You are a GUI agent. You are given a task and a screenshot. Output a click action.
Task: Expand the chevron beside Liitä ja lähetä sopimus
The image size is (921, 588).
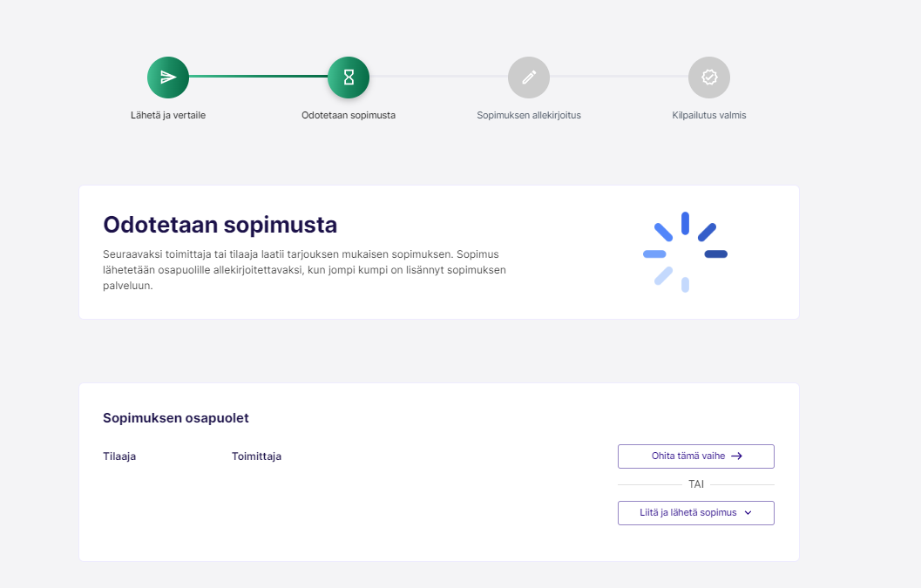pos(748,513)
